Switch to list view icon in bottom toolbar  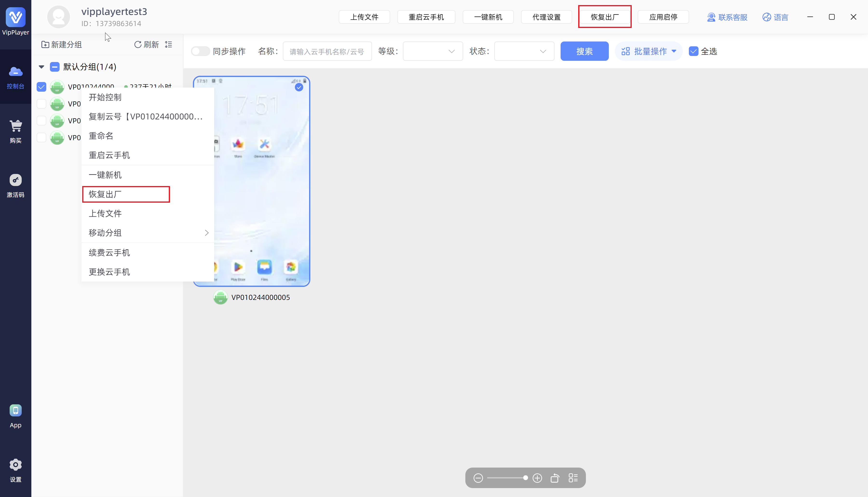point(573,478)
